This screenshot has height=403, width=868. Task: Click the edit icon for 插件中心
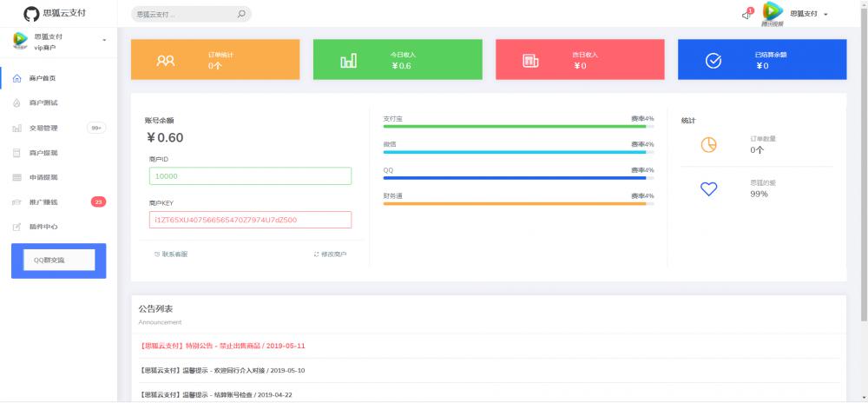click(16, 227)
